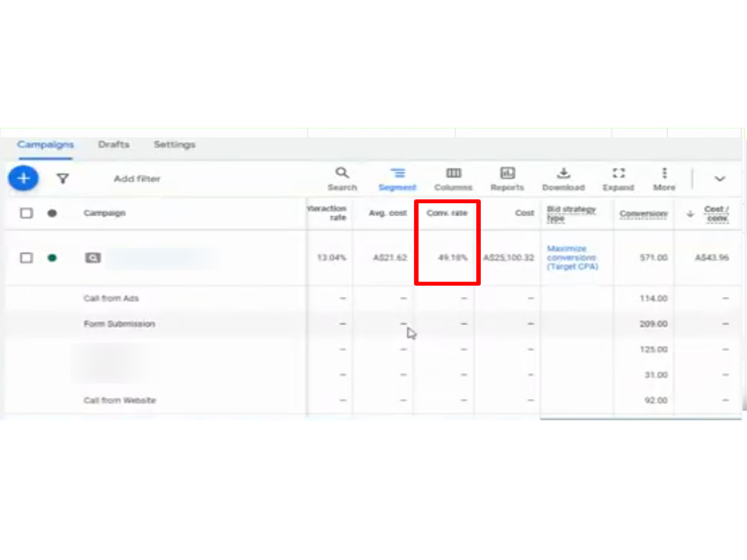The height and width of the screenshot is (560, 747).
Task: Click the blue plus new campaign button
Action: click(x=23, y=178)
